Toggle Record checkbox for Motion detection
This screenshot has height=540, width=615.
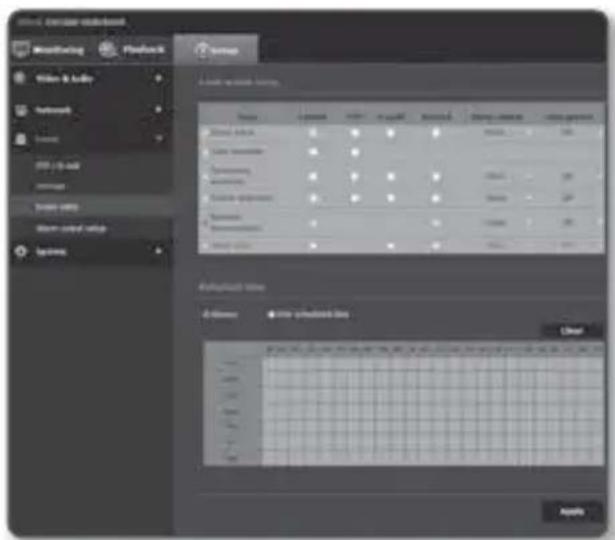click(x=435, y=198)
